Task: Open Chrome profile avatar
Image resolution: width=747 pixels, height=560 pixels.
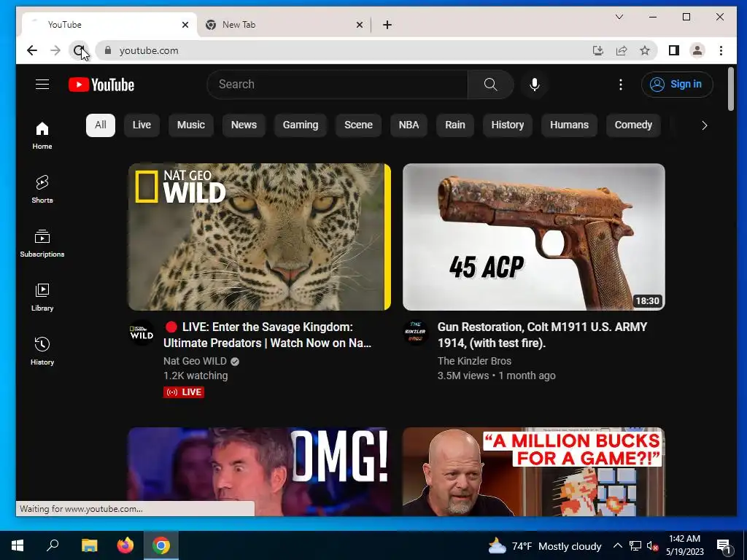Action: (x=697, y=50)
